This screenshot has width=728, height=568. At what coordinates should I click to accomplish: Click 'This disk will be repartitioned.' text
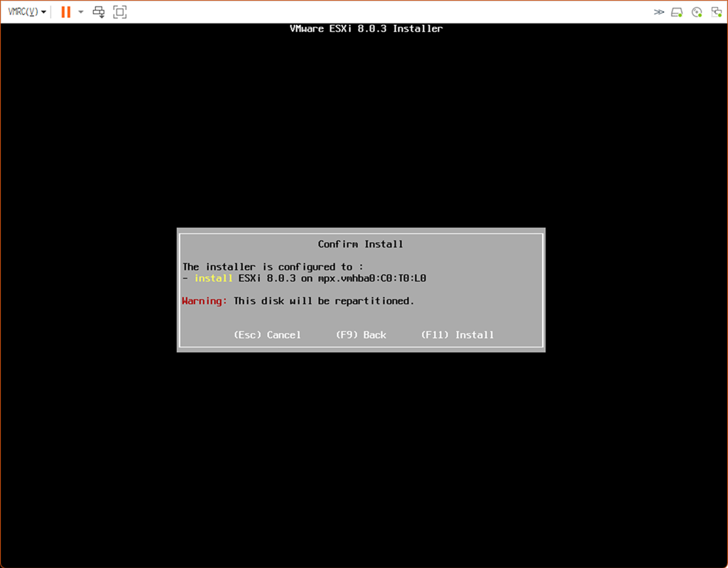click(x=324, y=301)
